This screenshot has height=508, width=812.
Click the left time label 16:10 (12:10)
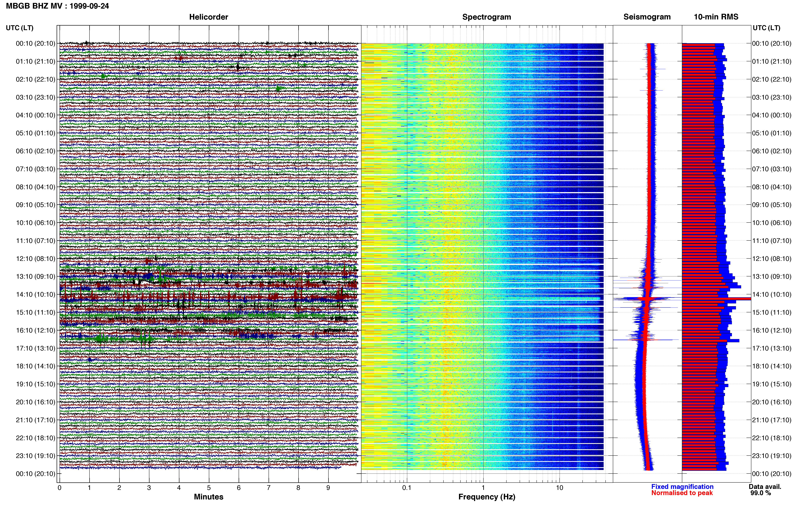36,330
